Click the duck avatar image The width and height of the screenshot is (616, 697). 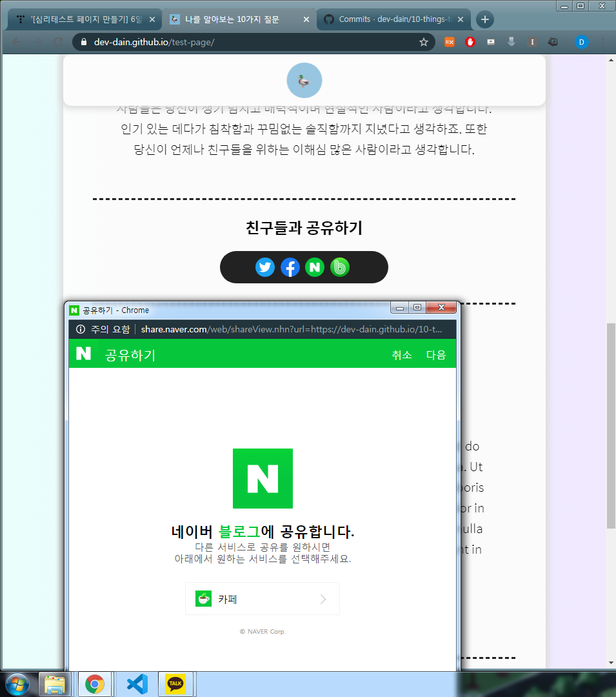click(x=304, y=81)
